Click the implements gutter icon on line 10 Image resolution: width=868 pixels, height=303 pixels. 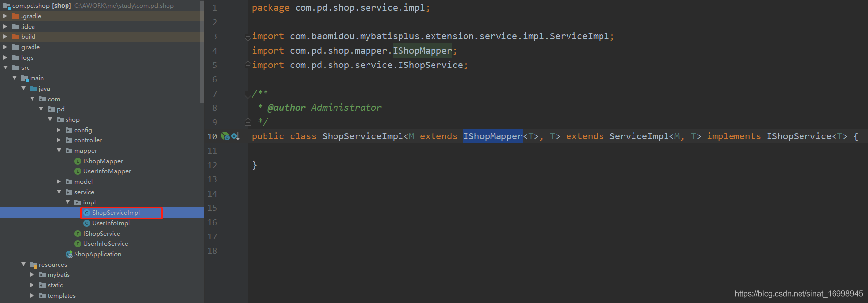coord(235,136)
